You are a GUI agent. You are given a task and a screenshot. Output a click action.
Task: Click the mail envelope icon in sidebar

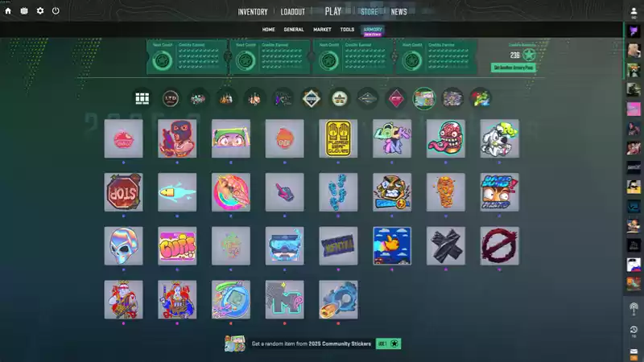tap(634, 352)
